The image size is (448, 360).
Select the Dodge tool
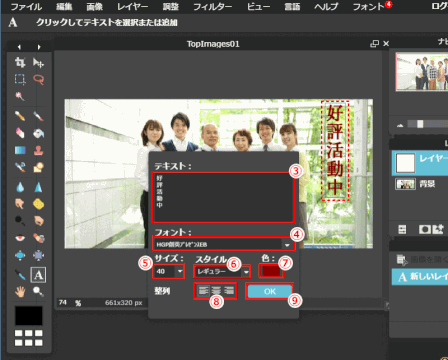(20, 221)
